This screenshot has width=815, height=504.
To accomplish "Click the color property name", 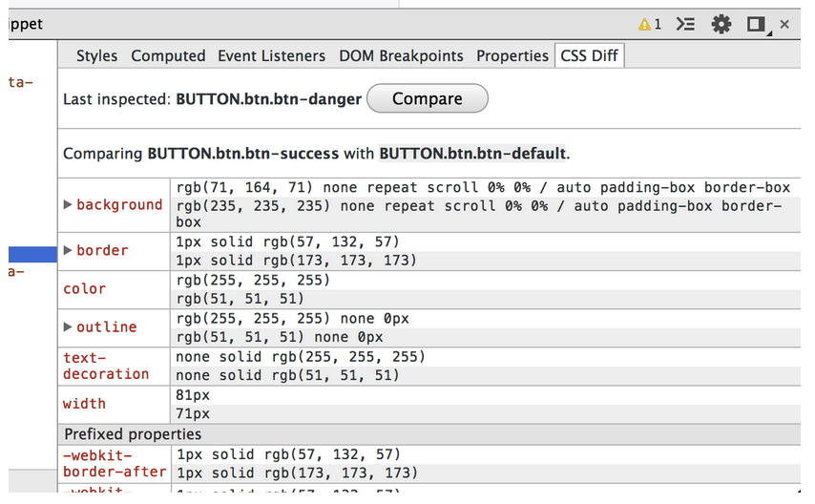I will point(84,288).
